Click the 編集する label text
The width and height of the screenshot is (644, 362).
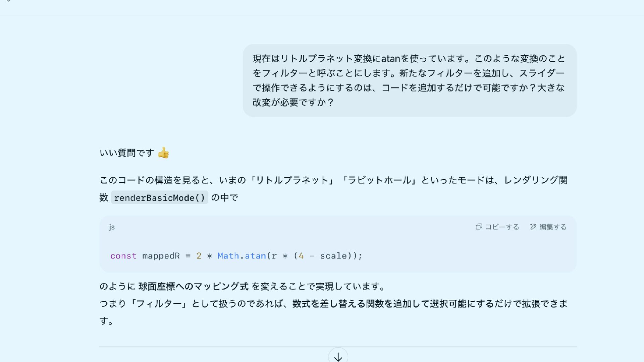coord(553,227)
